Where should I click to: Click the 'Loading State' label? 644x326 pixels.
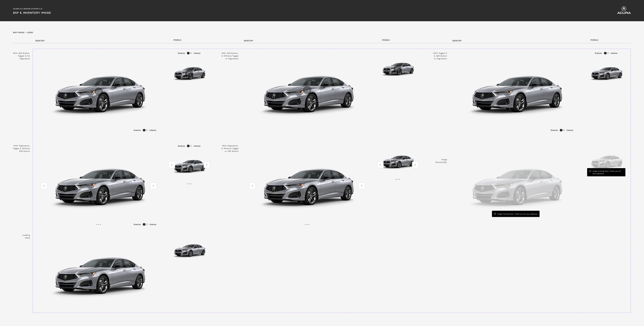click(x=26, y=237)
